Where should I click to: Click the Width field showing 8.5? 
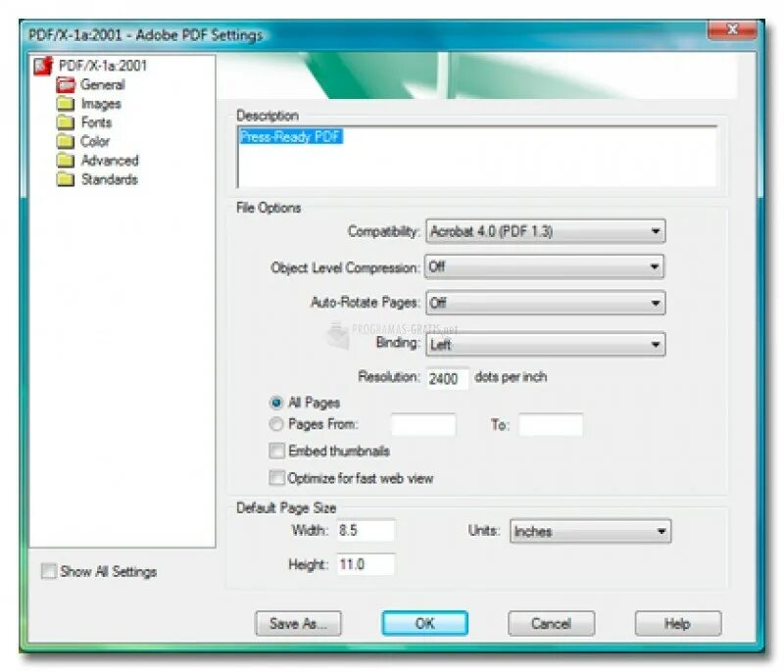coord(366,530)
